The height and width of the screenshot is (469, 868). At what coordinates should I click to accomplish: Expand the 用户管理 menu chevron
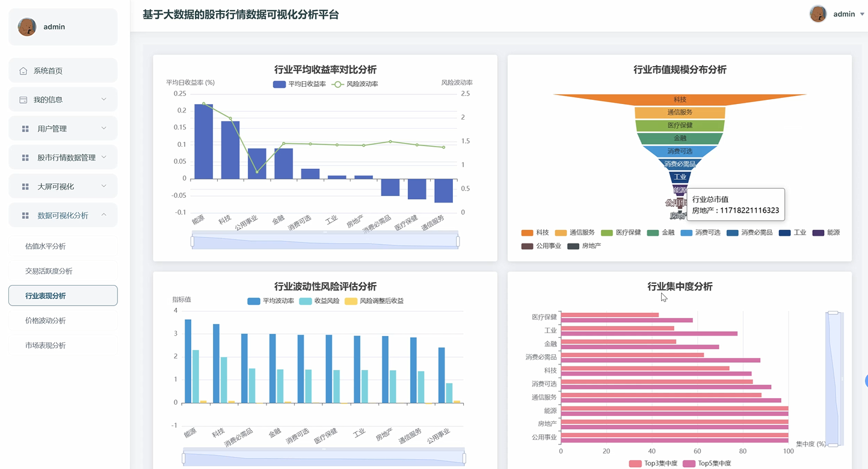103,128
